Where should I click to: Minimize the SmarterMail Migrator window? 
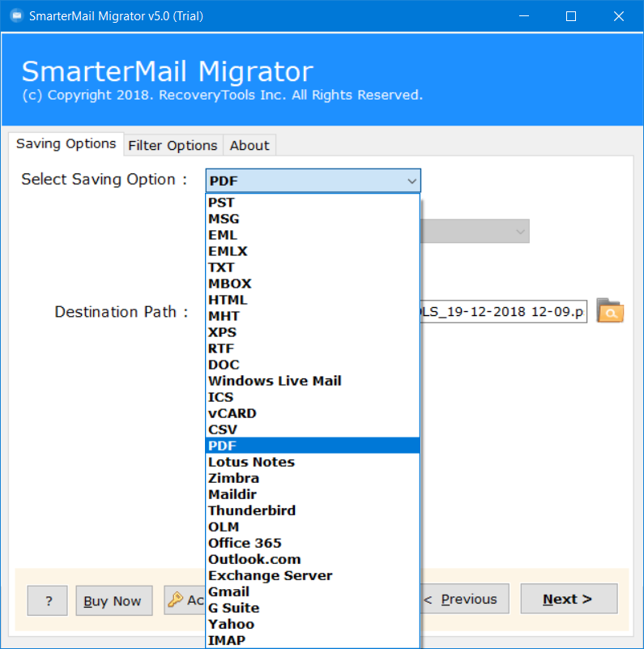(524, 16)
